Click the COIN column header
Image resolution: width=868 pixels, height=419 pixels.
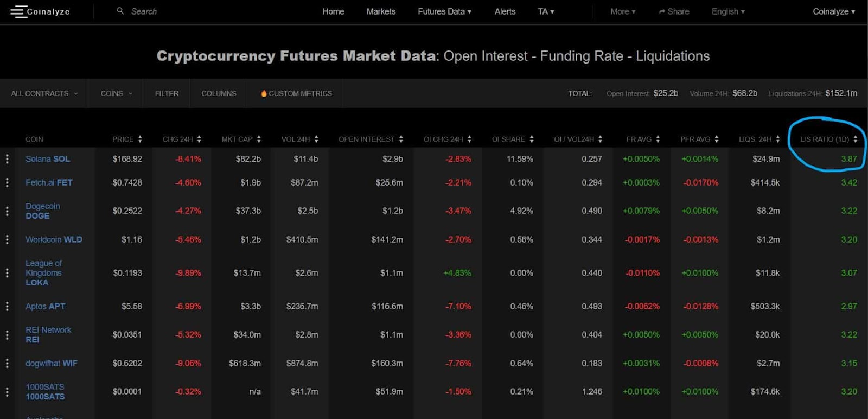[x=34, y=139]
